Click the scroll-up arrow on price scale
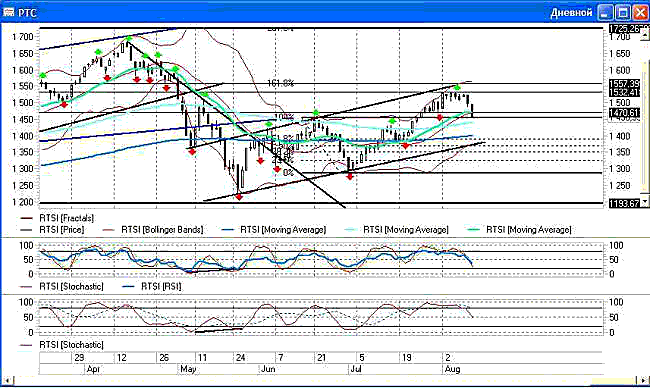Viewport: 650px width, 388px height. click(645, 34)
